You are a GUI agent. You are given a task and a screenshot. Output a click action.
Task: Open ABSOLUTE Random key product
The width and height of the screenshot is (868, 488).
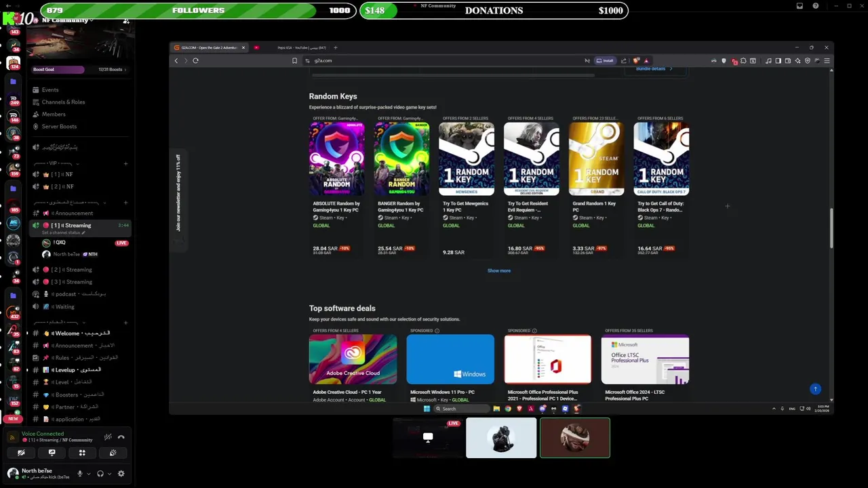pos(337,185)
